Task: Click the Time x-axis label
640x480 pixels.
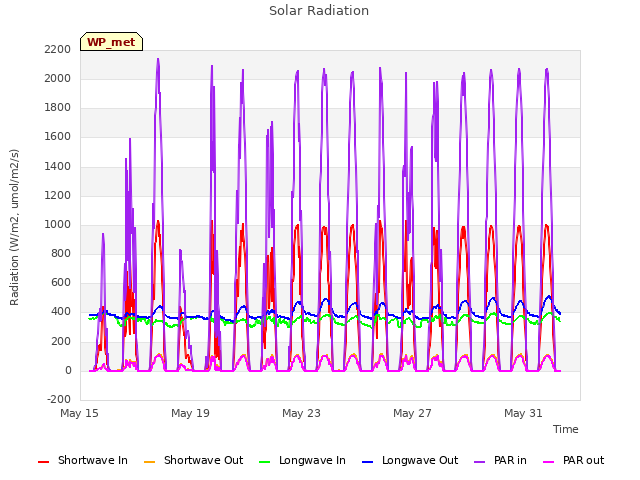Action: click(566, 429)
